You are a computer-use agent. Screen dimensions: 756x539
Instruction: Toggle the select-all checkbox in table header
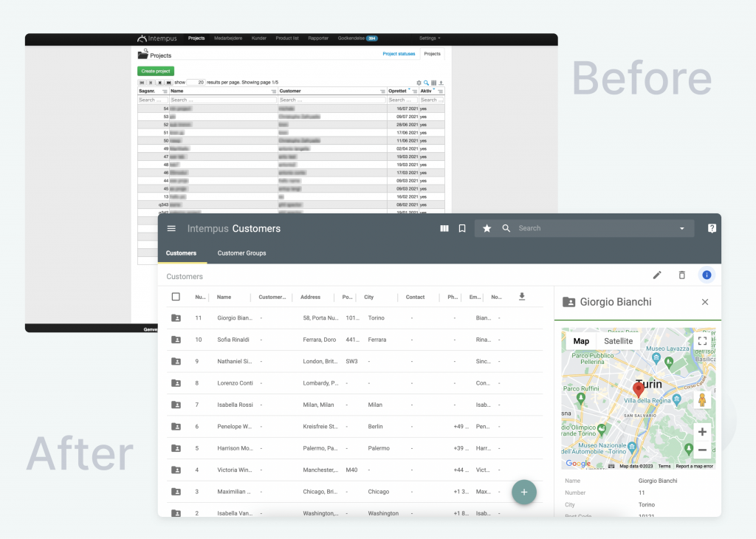(176, 297)
